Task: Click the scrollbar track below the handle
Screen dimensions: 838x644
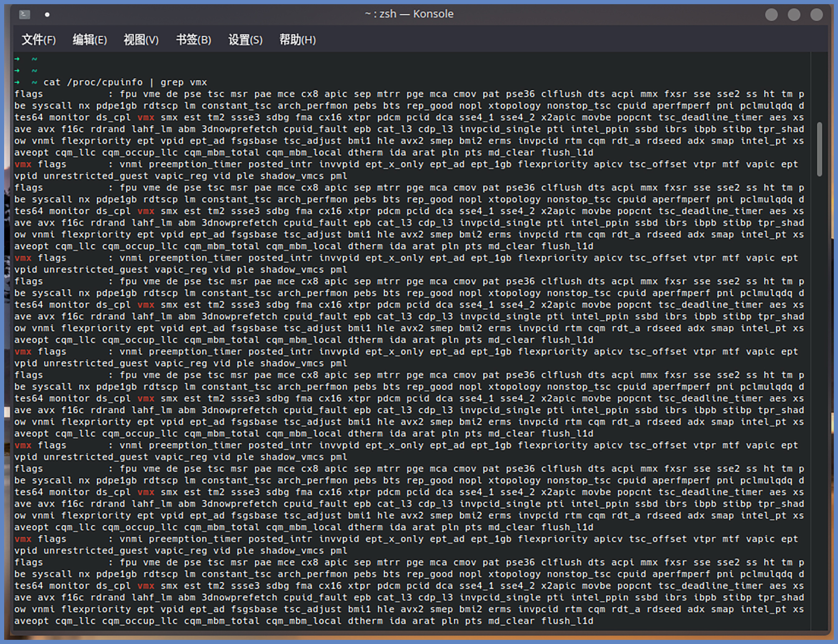Action: pyautogui.click(x=819, y=375)
